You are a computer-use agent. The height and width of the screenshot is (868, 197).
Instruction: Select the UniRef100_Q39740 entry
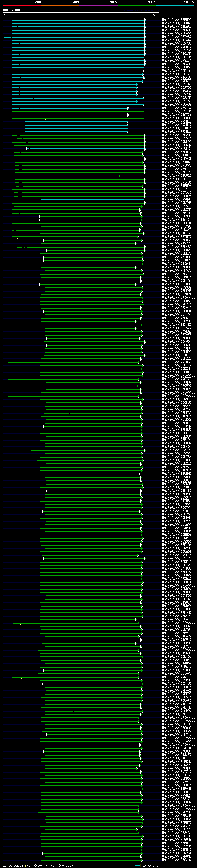[177, 84]
